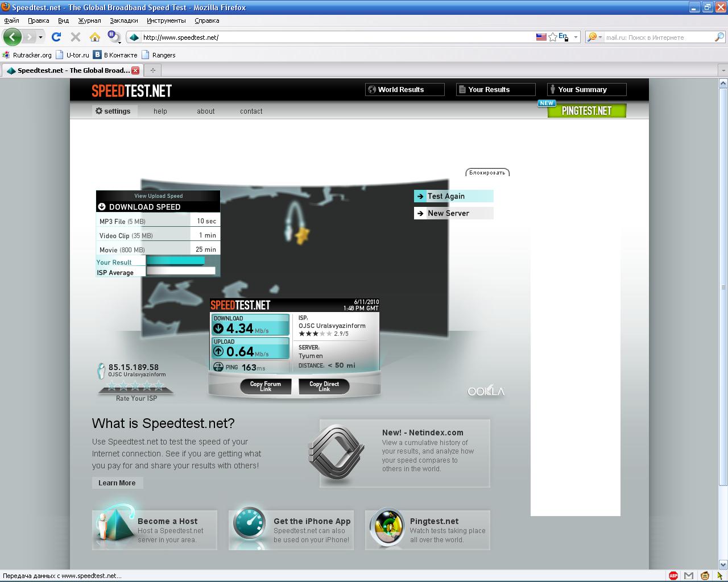The image size is (728, 582).
Task: Click the ISP Average bar
Action: tap(181, 271)
